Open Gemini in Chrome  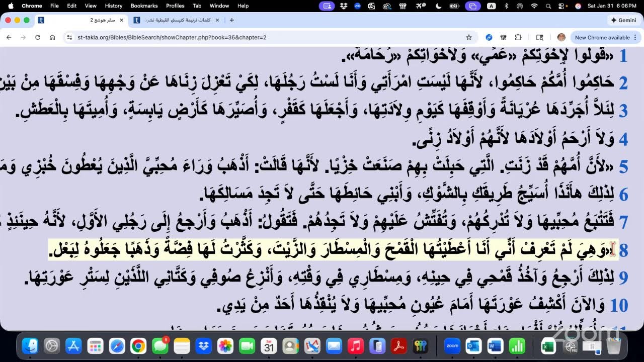coord(623,20)
